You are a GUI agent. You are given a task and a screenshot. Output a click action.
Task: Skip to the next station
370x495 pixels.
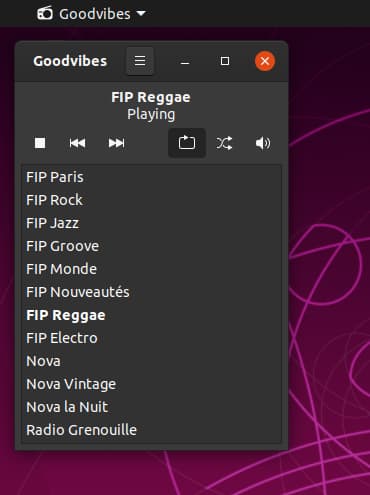(x=116, y=143)
